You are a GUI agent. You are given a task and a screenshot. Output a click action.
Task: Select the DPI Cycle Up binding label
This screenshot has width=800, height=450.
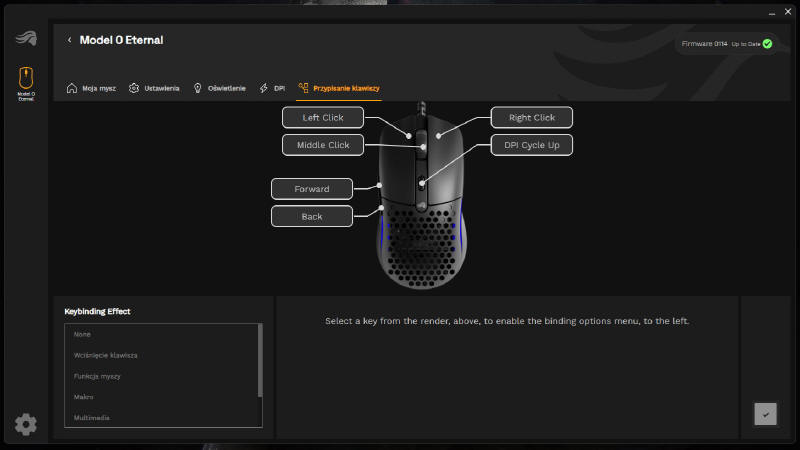[x=531, y=145]
